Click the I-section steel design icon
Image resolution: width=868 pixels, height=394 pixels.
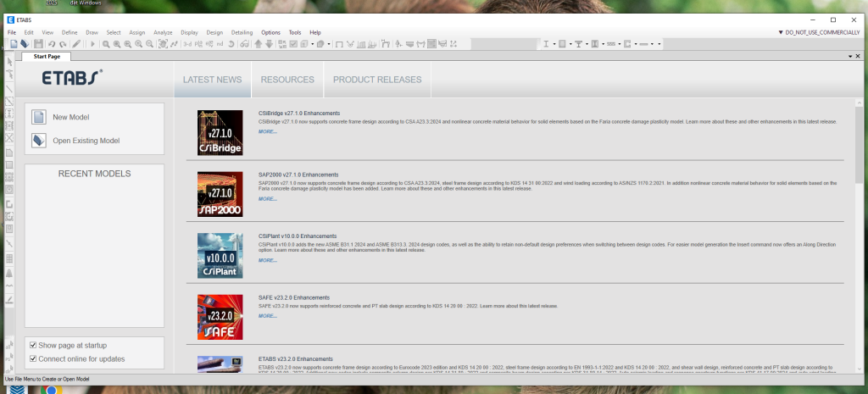546,44
